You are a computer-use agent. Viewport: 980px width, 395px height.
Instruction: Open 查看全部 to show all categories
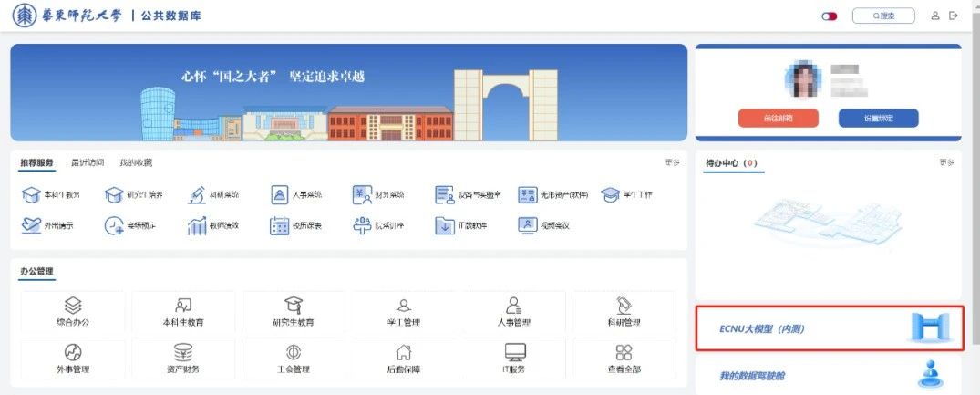[x=624, y=352]
